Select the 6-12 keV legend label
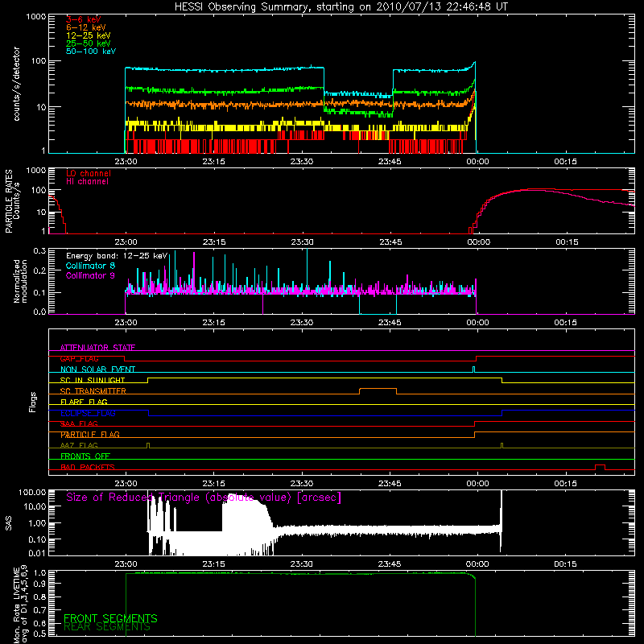644x644 pixels. pos(86,27)
